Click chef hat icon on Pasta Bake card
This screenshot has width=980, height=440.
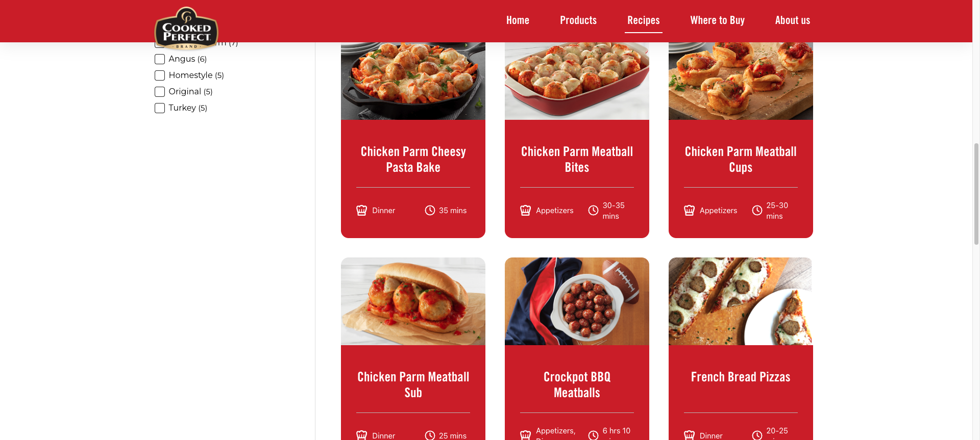point(361,210)
